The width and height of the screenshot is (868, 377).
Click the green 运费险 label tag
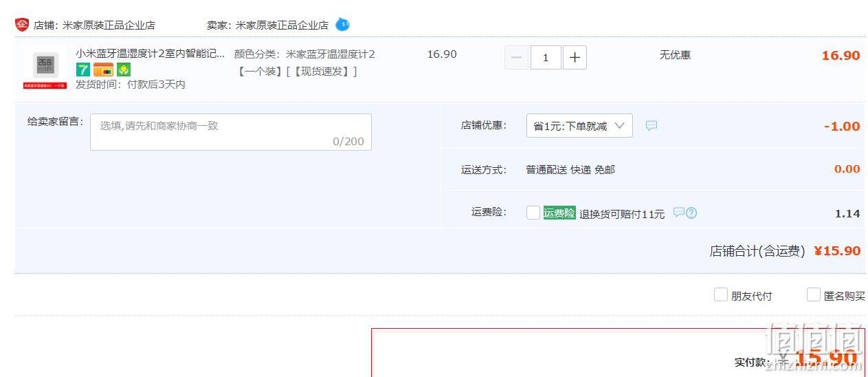[x=559, y=213]
